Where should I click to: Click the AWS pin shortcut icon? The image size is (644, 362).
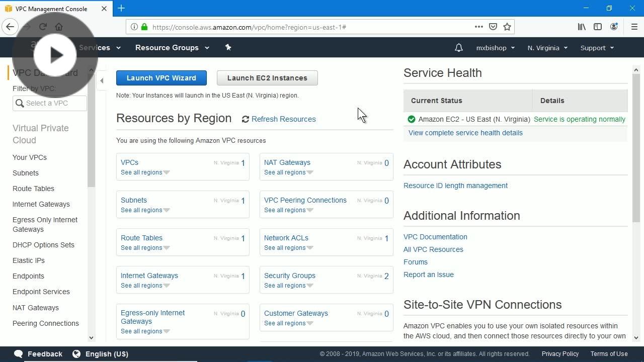228,47
